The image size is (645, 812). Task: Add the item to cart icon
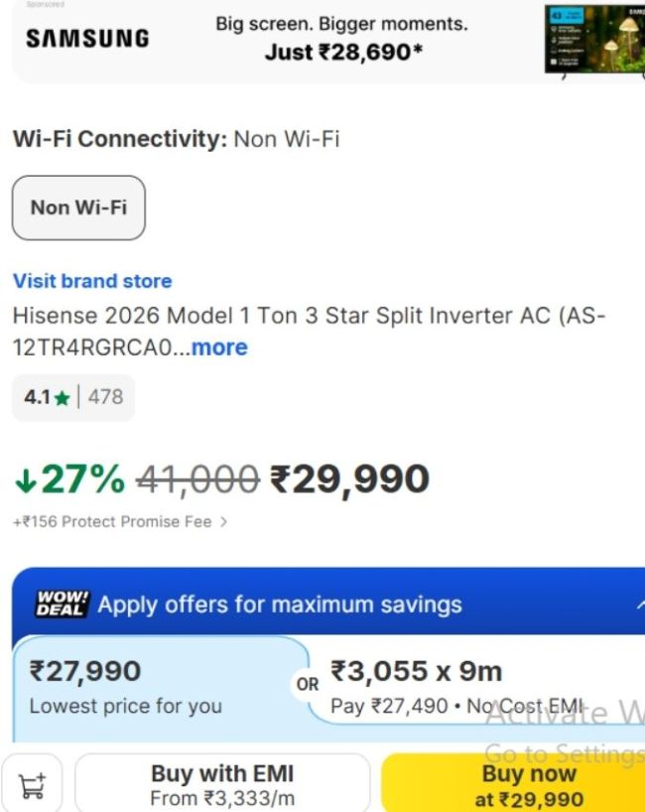click(33, 785)
